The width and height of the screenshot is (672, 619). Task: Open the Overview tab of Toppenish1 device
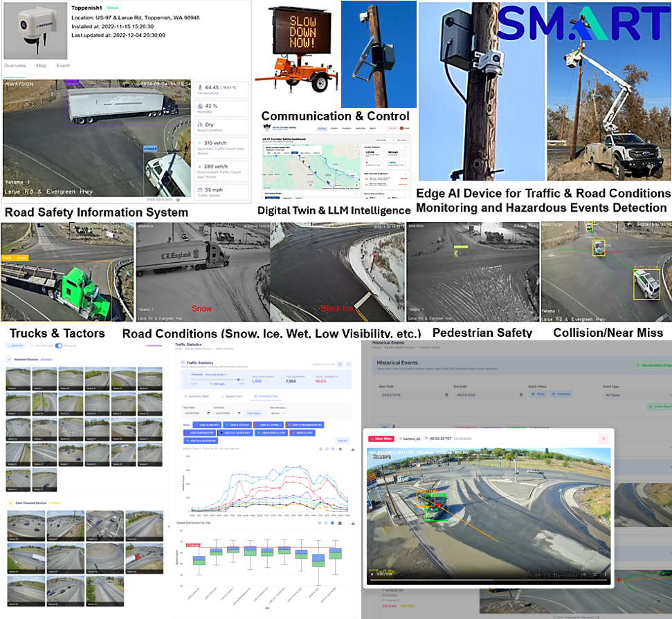pyautogui.click(x=15, y=66)
